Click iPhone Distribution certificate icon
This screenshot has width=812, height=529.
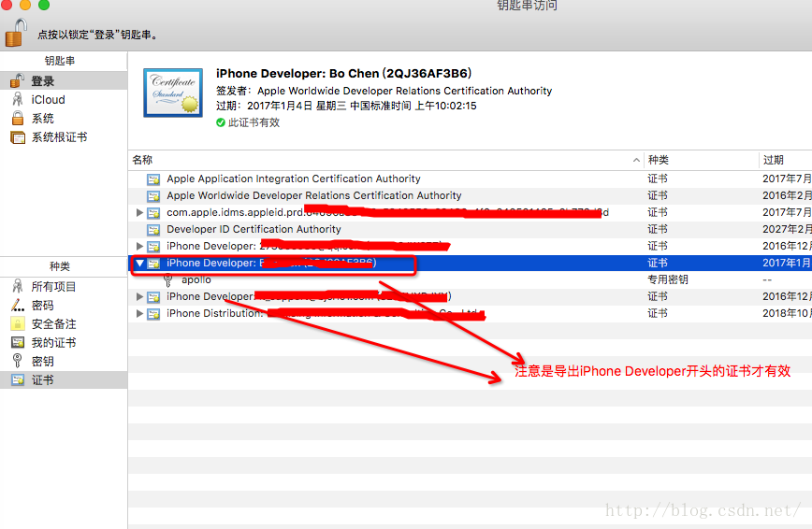pyautogui.click(x=153, y=314)
